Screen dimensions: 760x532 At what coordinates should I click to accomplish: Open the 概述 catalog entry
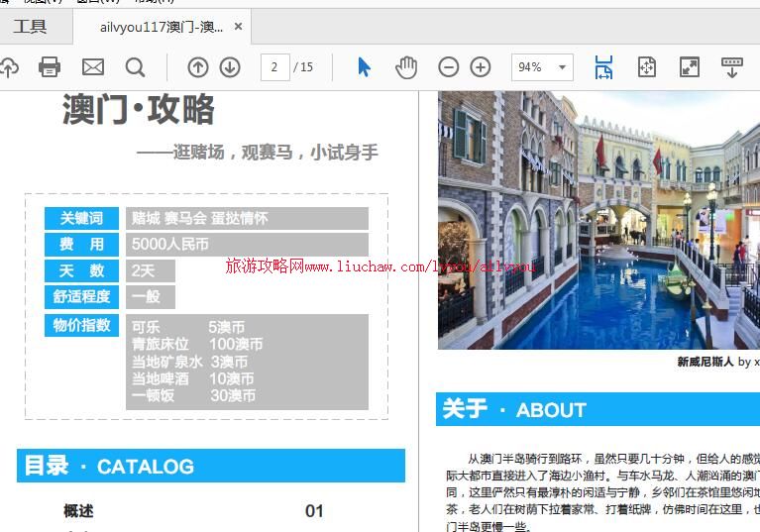click(x=79, y=511)
